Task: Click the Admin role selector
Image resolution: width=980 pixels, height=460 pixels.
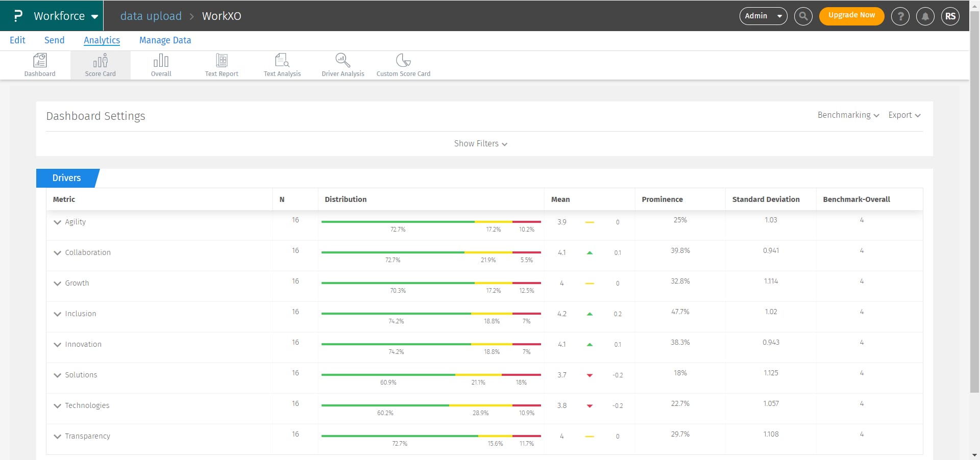Action: [x=763, y=16]
